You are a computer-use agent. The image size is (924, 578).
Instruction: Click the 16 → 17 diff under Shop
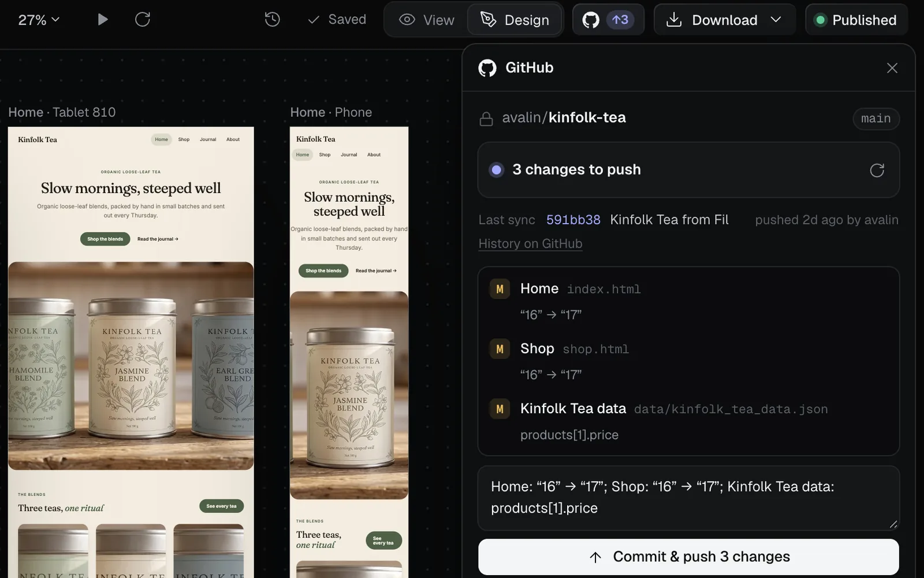(x=550, y=375)
